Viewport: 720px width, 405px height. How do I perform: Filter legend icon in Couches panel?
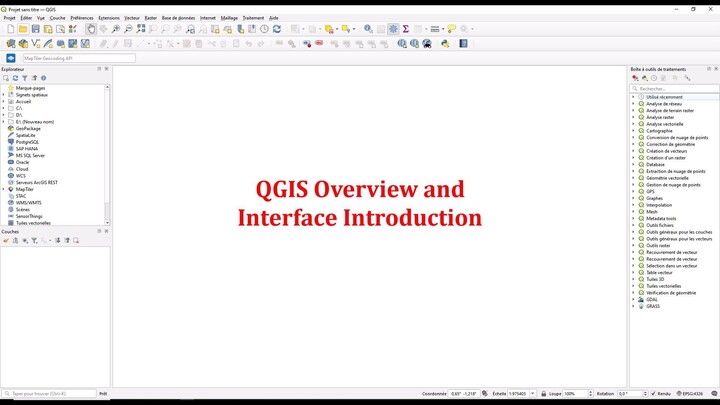pyautogui.click(x=34, y=241)
